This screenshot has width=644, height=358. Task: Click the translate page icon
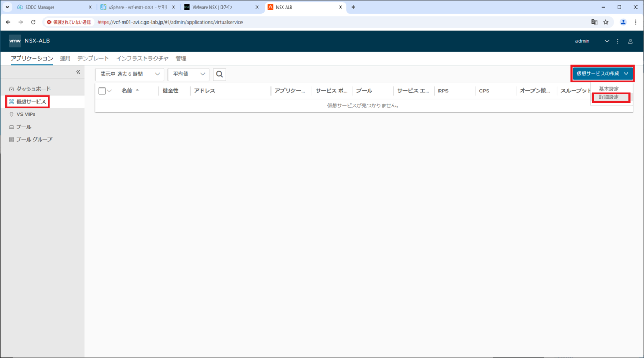(x=594, y=22)
